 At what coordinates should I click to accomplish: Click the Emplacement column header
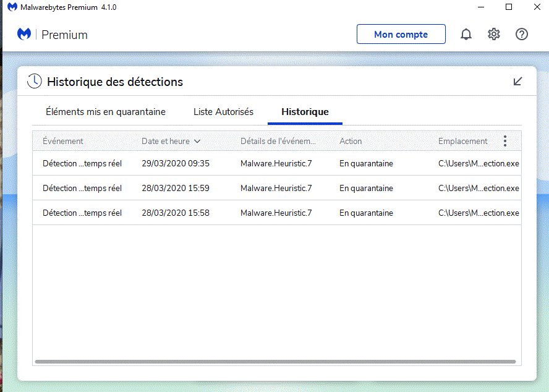tap(462, 141)
